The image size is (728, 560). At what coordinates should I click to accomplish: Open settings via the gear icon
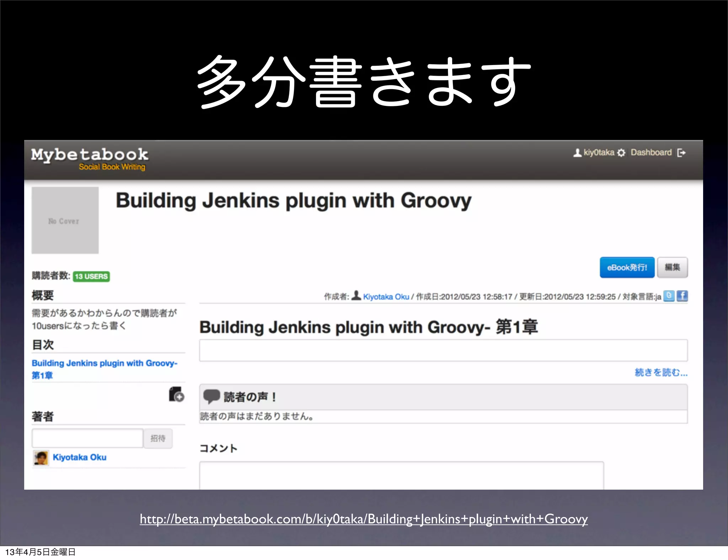pyautogui.click(x=621, y=153)
